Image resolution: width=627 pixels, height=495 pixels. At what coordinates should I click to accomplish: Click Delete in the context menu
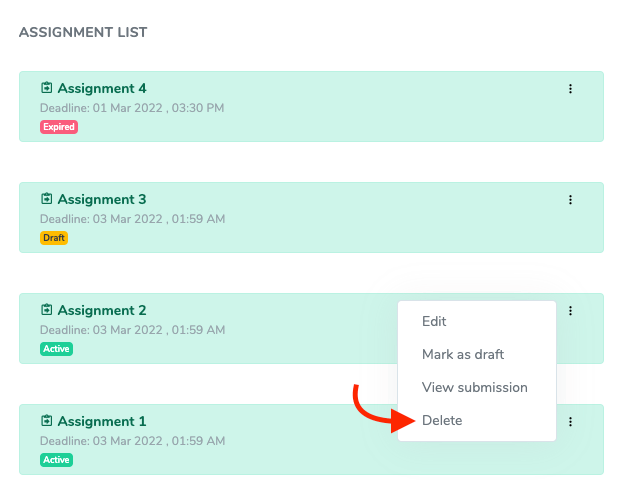click(x=442, y=421)
